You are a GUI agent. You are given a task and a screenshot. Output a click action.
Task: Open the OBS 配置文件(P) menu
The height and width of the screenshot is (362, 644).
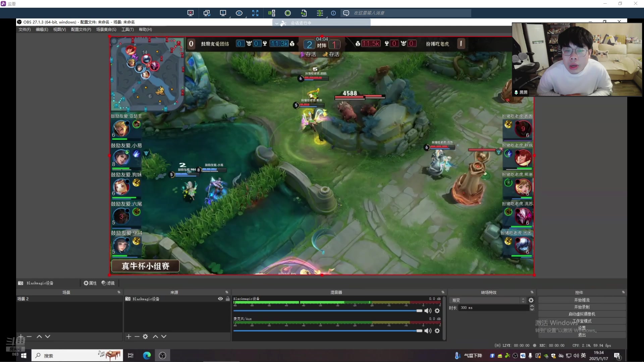[81, 29]
